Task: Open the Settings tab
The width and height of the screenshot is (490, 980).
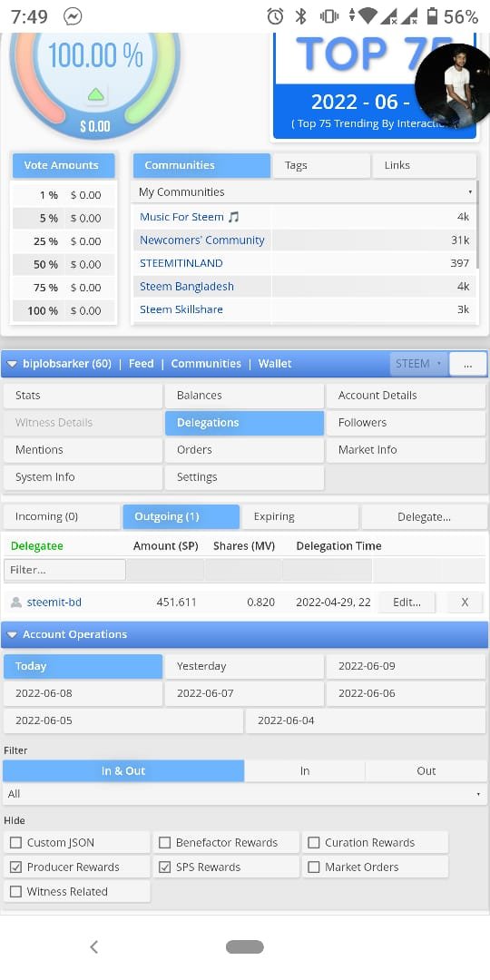Action: [244, 477]
